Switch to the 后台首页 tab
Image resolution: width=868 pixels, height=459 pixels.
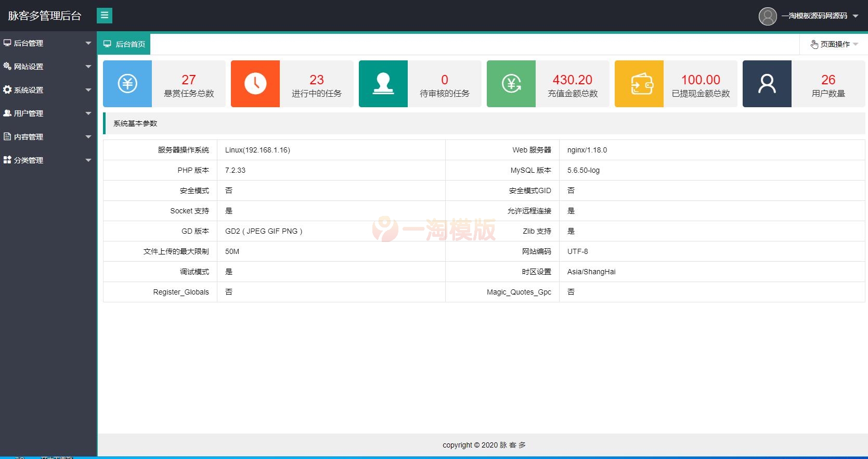pyautogui.click(x=124, y=44)
